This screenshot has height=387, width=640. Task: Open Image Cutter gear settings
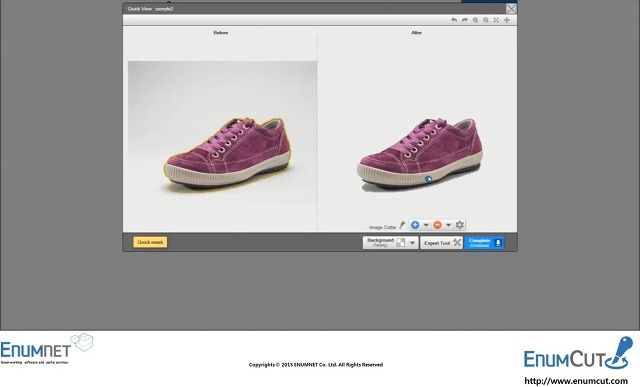(x=460, y=225)
